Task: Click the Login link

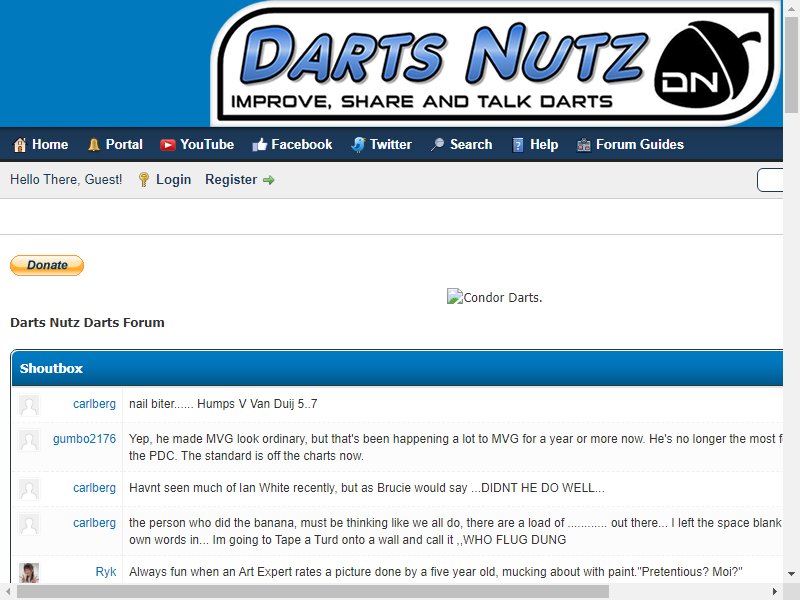Action: (173, 180)
